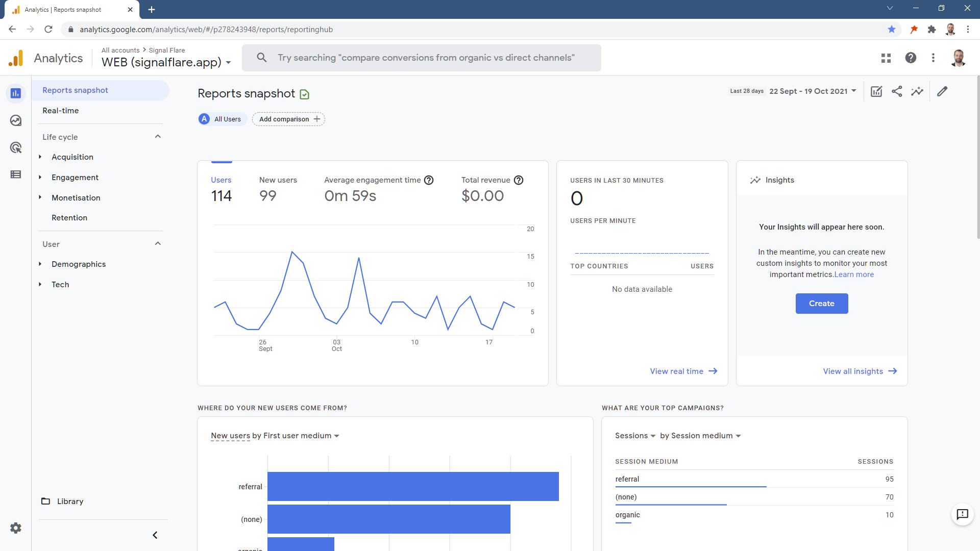Screen dimensions: 980x551
Task: Open the Advertising icon in left rail
Action: coord(16,147)
